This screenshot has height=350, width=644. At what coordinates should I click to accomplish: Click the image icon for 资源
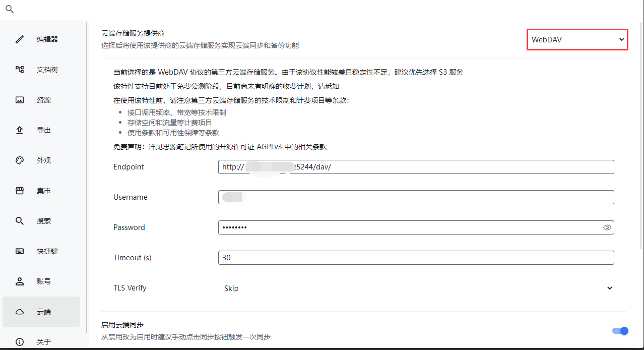coord(20,100)
